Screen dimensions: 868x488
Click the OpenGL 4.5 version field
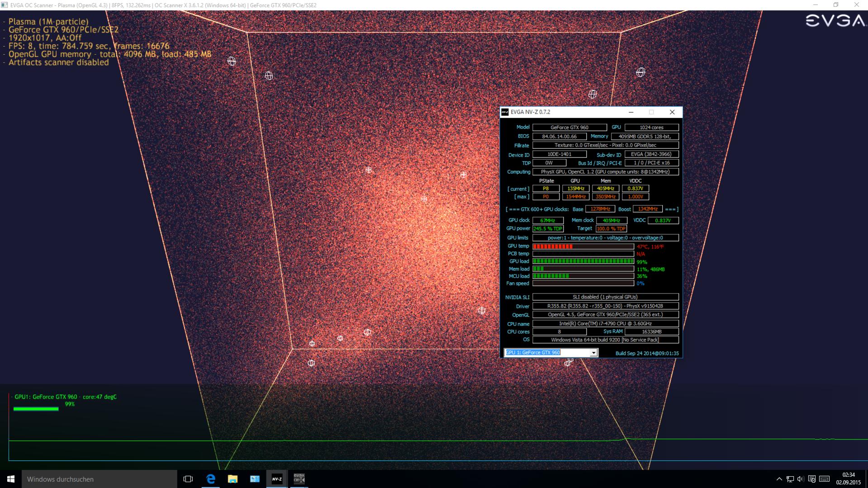coord(605,315)
